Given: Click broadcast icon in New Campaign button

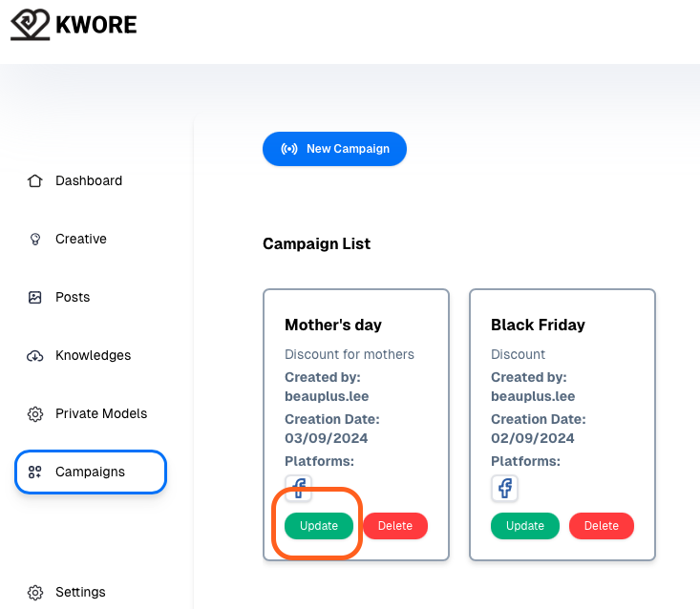Looking at the screenshot, I should coord(288,149).
